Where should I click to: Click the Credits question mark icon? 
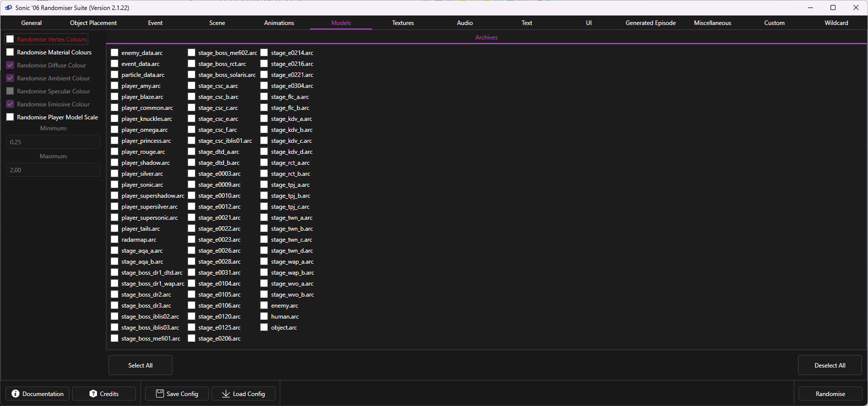tap(93, 394)
